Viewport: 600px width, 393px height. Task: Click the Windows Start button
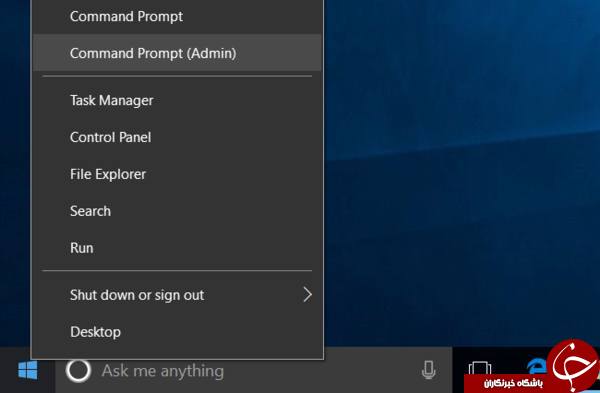click(28, 370)
